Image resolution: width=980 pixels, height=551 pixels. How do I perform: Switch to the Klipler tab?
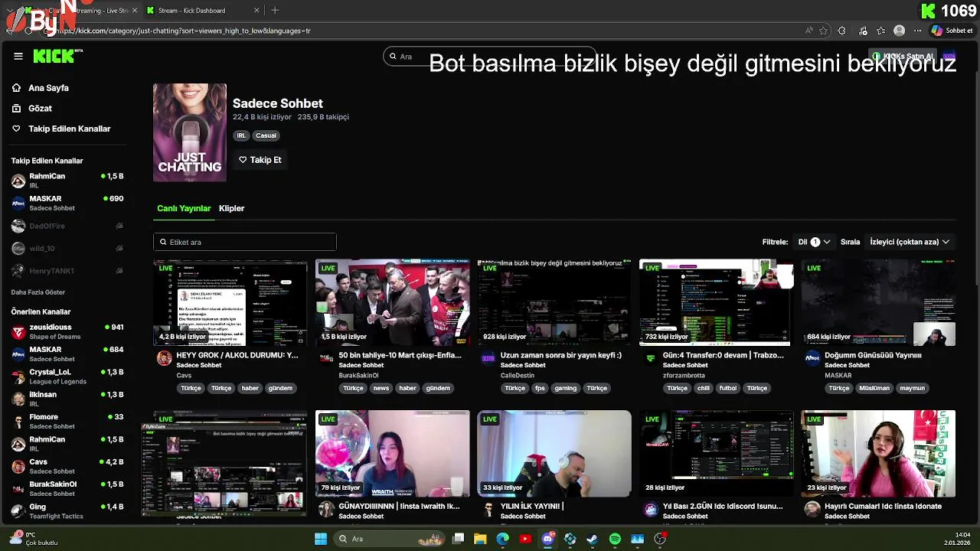point(231,208)
